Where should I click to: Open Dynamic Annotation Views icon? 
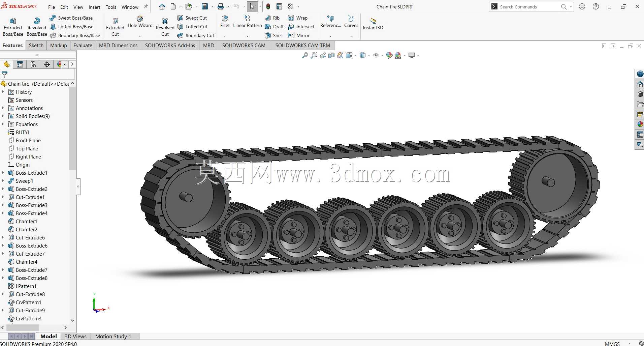[340, 55]
